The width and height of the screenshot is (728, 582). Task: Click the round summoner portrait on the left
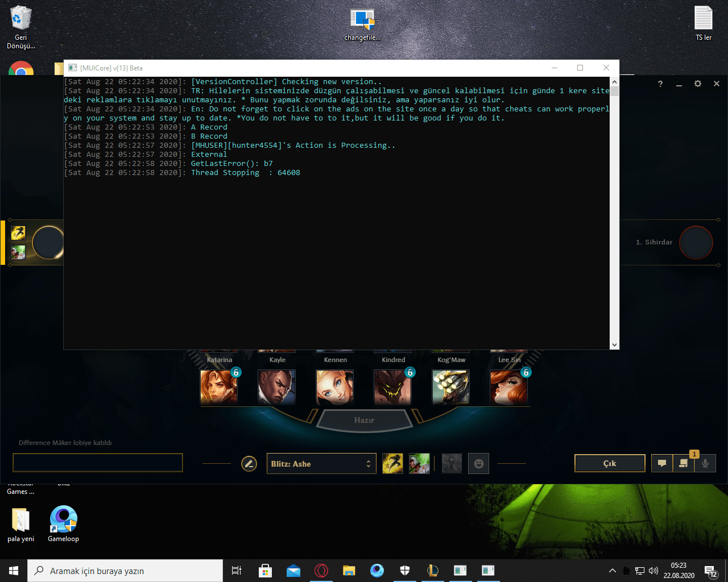pos(48,242)
